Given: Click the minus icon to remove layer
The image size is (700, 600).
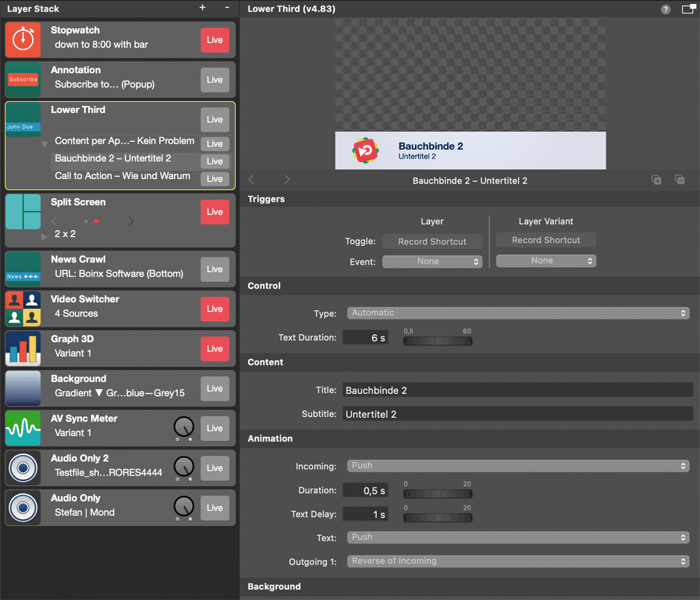Looking at the screenshot, I should click(227, 8).
